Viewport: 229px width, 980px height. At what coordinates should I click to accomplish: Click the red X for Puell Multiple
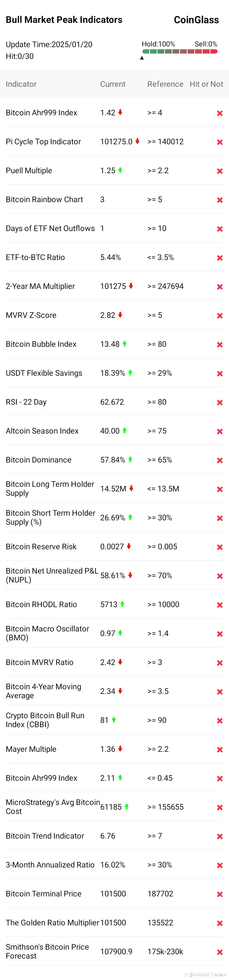[219, 171]
